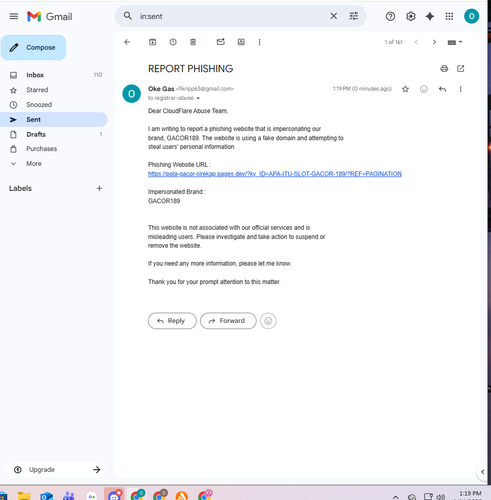Open the account avatar menu
Image resolution: width=491 pixels, height=500 pixels.
coord(471,16)
